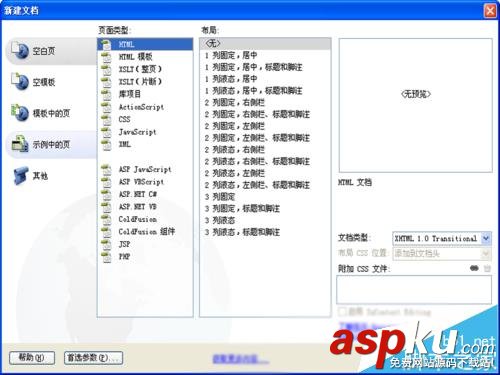Open the 文档类型 XHTML 1.0 Transitional dropdown
Viewport: 500px width, 375px height.
click(442, 238)
